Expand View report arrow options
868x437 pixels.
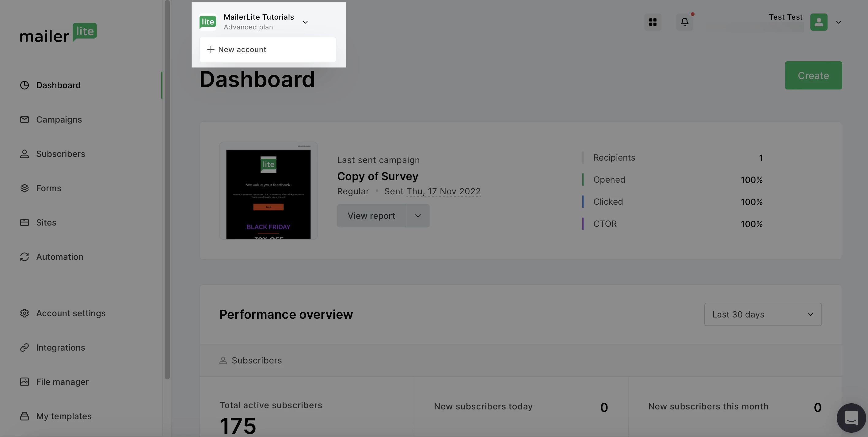coord(418,216)
